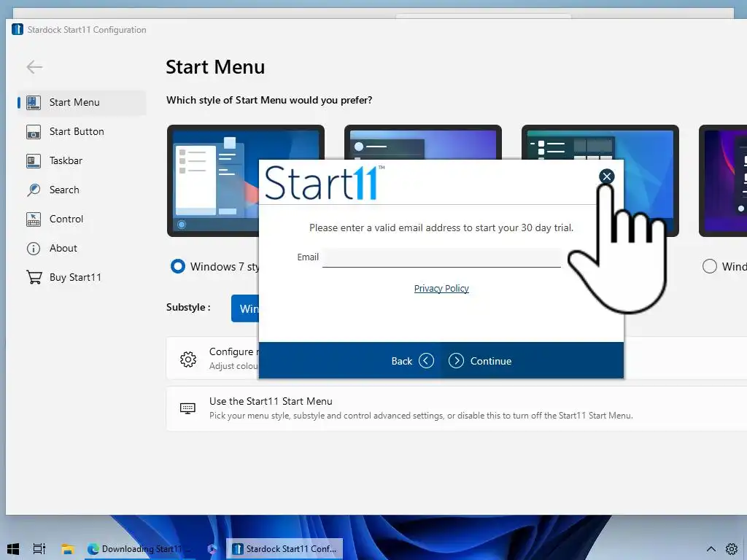This screenshot has height=560, width=747.
Task: Open the About section
Action: [x=82, y=248]
